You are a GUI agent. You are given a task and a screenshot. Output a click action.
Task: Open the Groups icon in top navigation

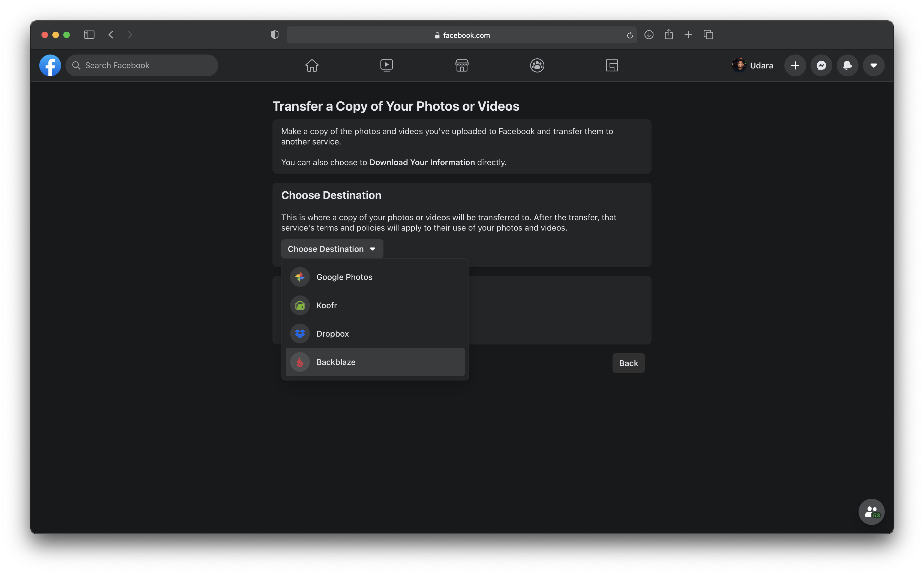pos(537,65)
